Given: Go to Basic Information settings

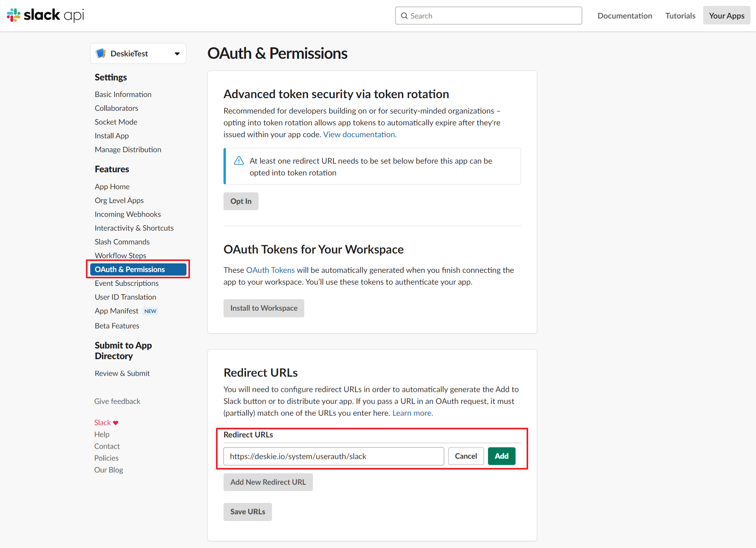Looking at the screenshot, I should point(123,94).
